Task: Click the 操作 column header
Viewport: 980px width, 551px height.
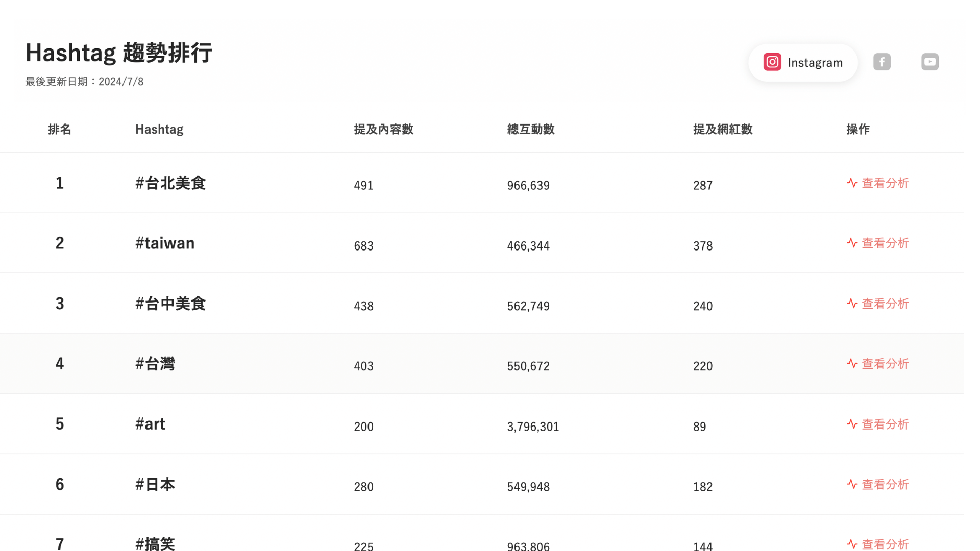Action: pyautogui.click(x=858, y=129)
